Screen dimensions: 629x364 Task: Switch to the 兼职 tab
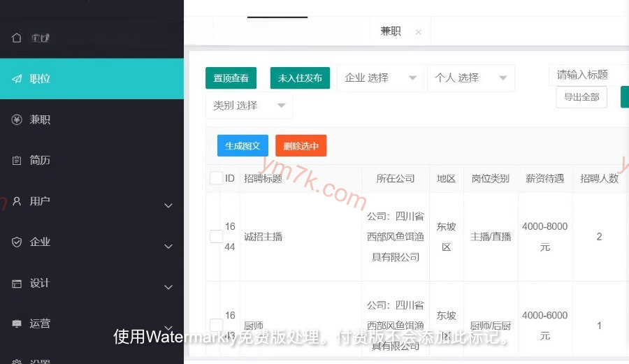coord(391,31)
